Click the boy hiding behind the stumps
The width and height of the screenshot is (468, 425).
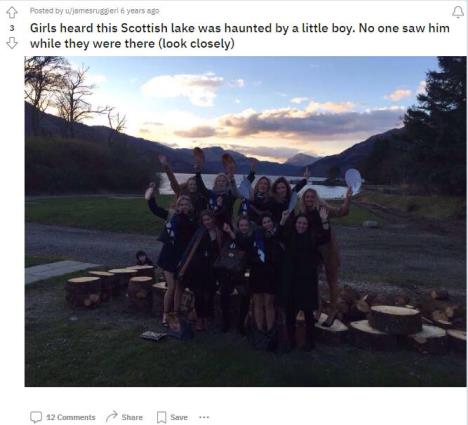(143, 258)
